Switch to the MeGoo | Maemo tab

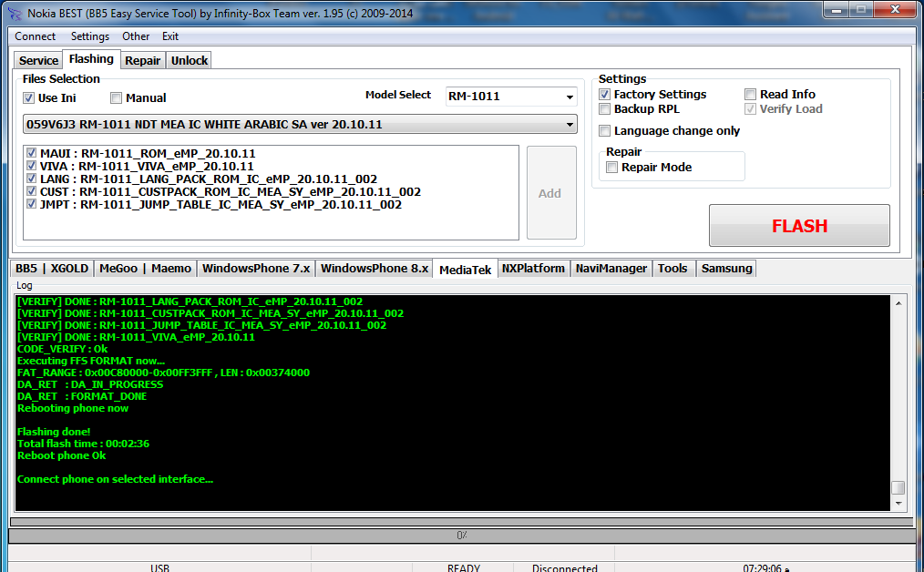pos(145,269)
